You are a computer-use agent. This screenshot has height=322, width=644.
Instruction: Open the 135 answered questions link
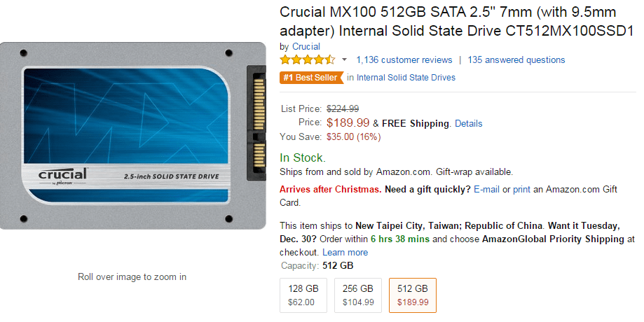click(x=516, y=60)
